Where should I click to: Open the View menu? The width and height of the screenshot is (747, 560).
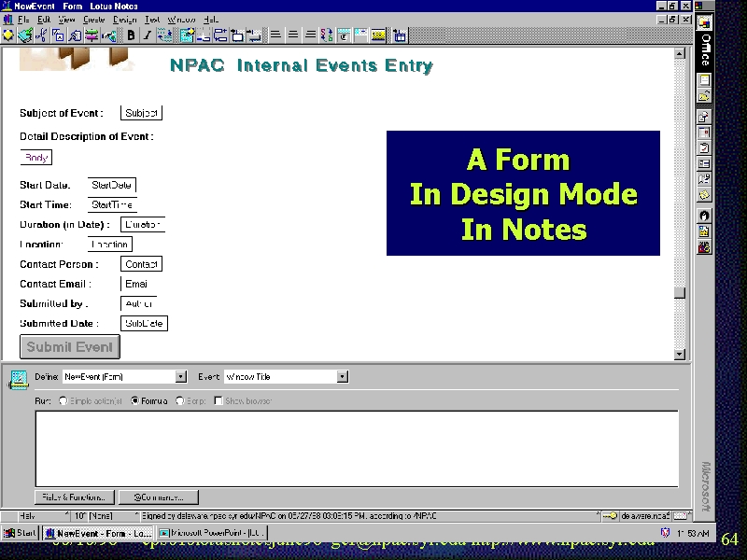point(66,20)
